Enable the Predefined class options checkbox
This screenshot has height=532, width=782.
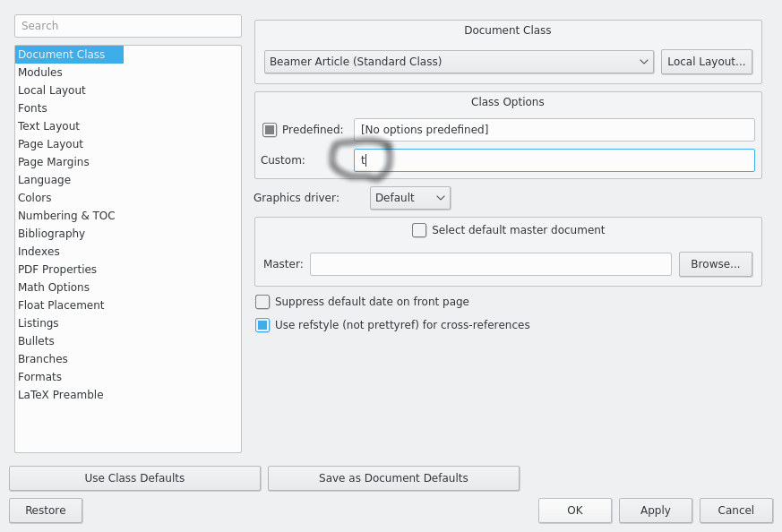pos(270,130)
